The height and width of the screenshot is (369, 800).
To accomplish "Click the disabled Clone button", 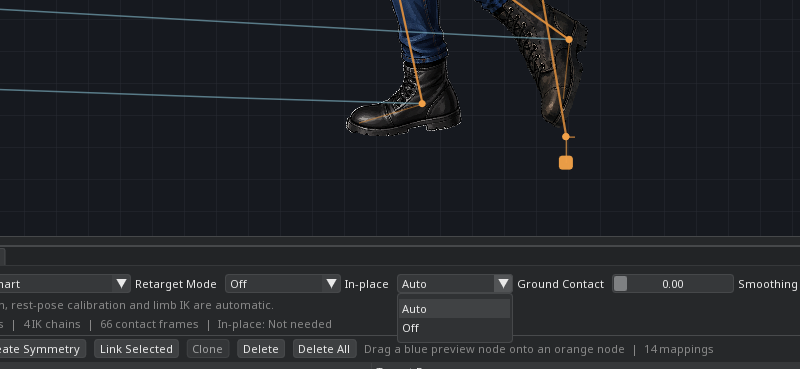I will point(207,349).
